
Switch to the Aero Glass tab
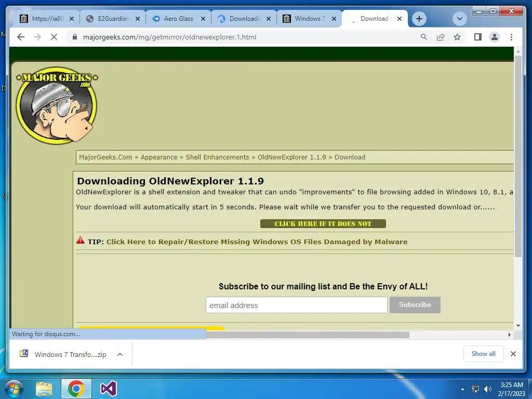174,19
